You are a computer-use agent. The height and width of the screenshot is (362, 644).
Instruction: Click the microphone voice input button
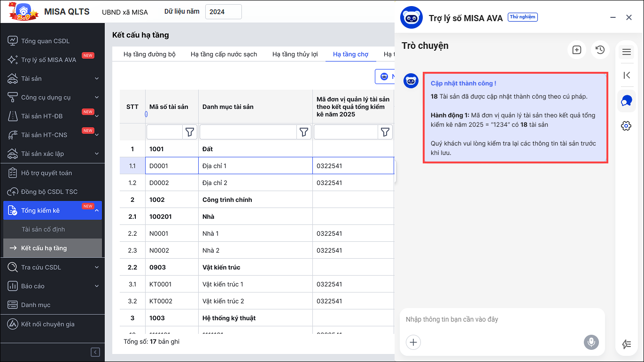pos(592,342)
